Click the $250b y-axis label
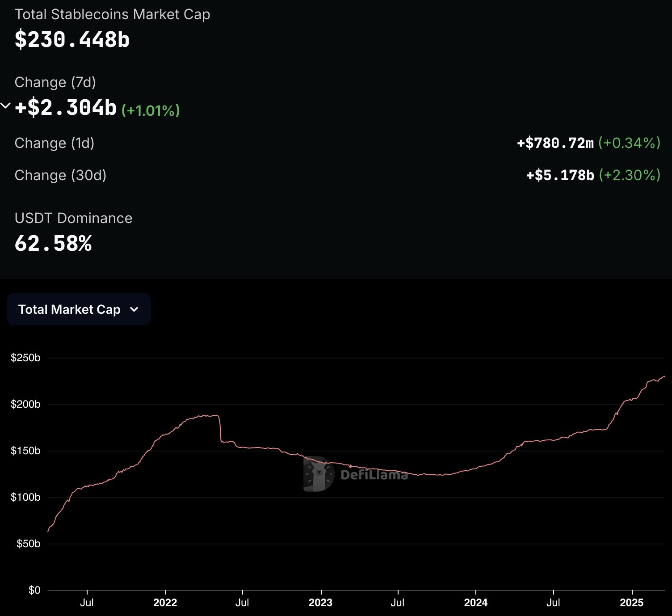 click(25, 358)
